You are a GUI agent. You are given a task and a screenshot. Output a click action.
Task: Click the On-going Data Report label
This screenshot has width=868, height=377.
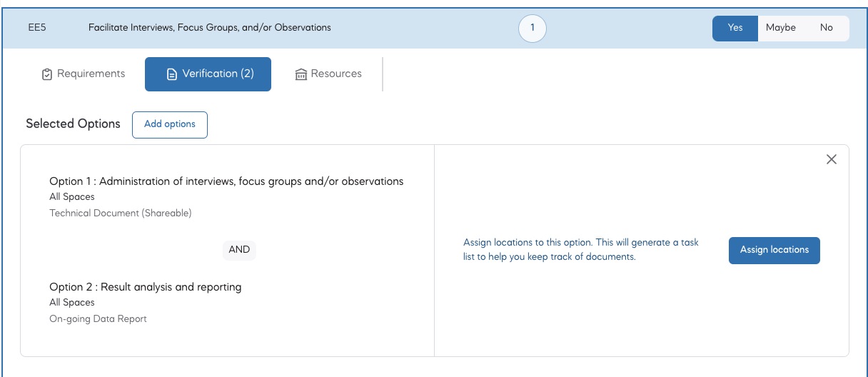point(98,319)
